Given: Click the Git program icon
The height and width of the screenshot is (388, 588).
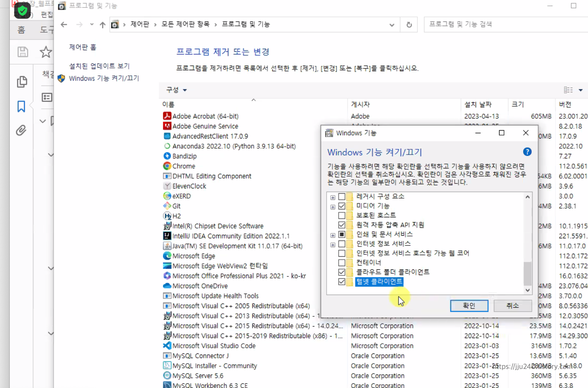Looking at the screenshot, I should 167,206.
